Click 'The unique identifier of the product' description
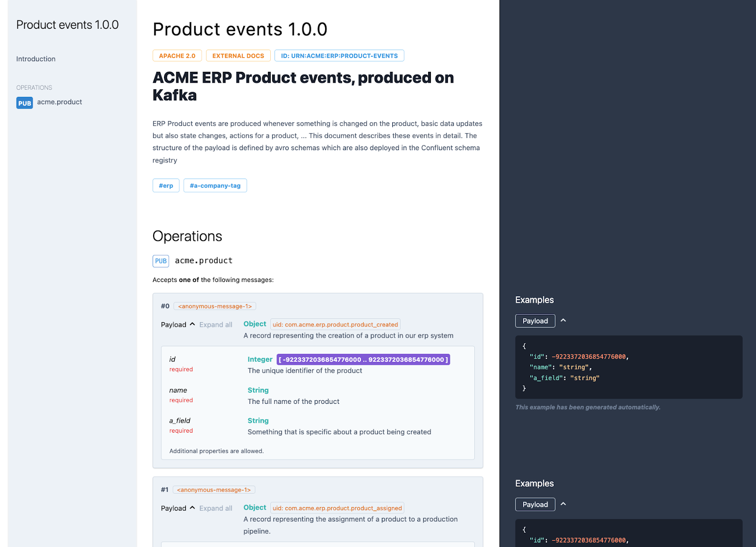This screenshot has height=547, width=756. click(x=305, y=371)
